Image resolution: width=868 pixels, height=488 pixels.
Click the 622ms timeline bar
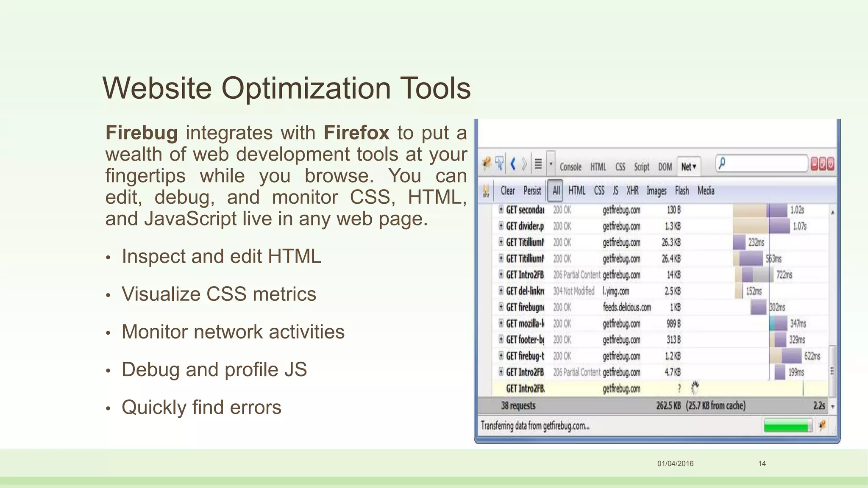(785, 356)
